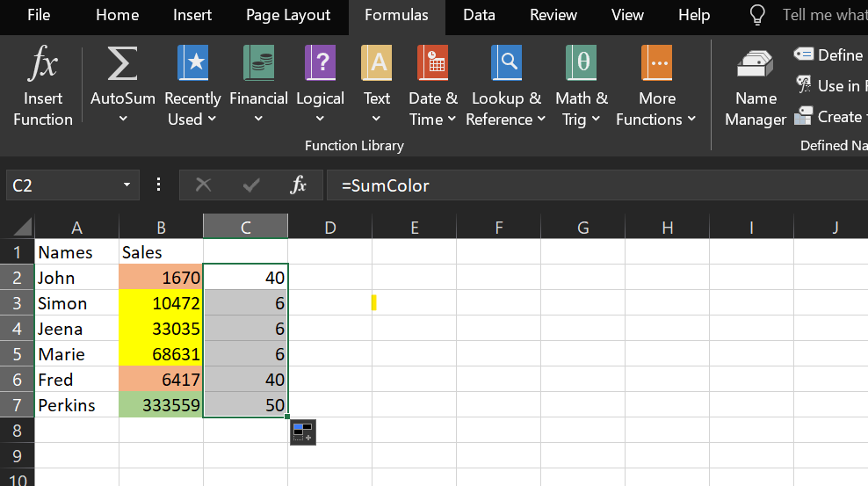Expand the Financial dropdown chevron
The image size is (868, 486).
tap(258, 119)
